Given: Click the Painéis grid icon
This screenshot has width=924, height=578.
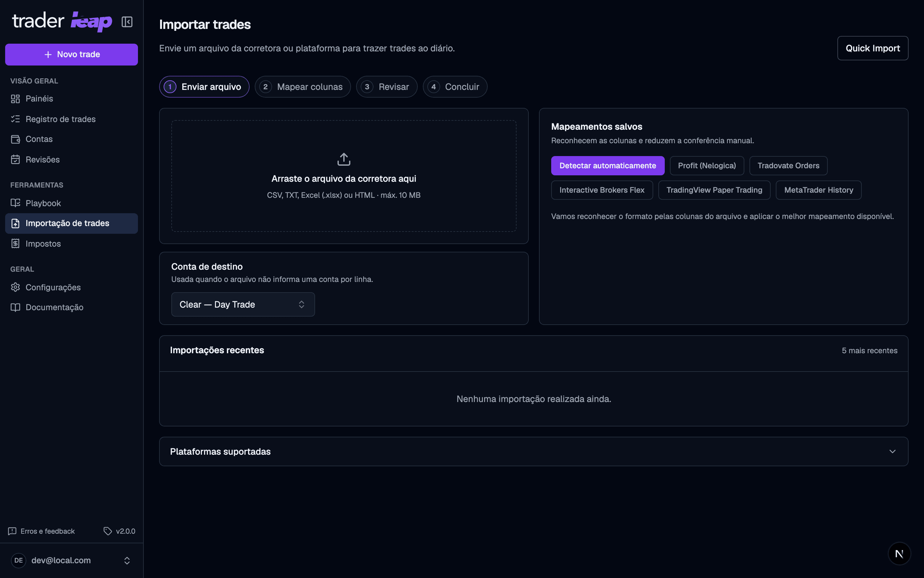Looking at the screenshot, I should coord(15,99).
